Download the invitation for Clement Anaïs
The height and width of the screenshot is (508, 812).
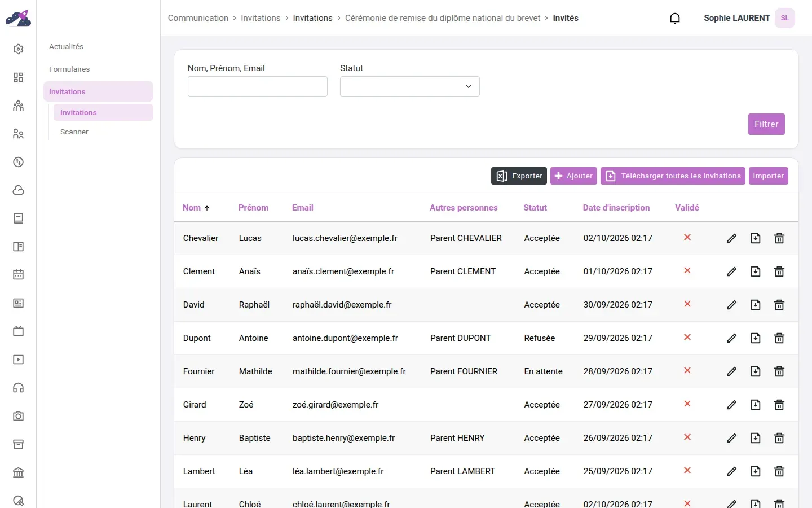(756, 271)
